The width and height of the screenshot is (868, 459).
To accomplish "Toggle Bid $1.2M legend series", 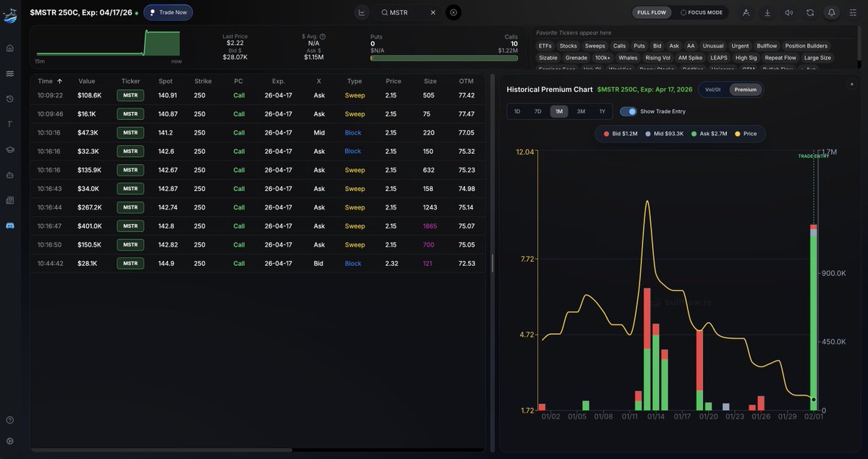I will [620, 134].
